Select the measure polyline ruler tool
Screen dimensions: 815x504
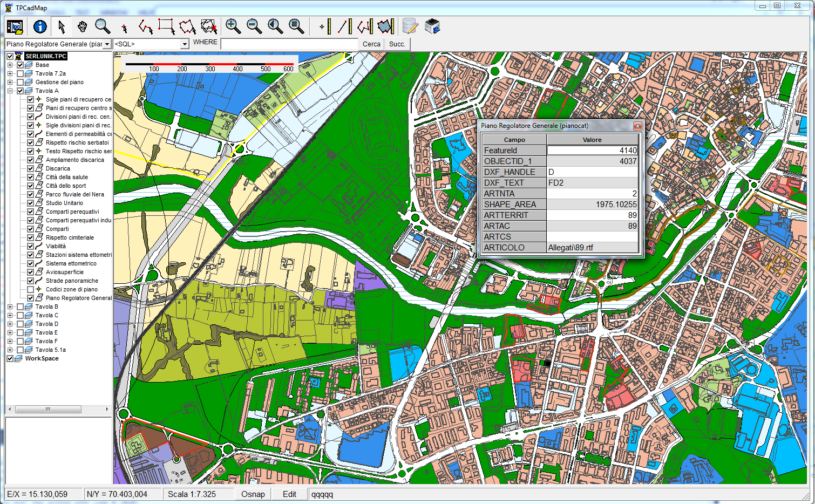(365, 26)
